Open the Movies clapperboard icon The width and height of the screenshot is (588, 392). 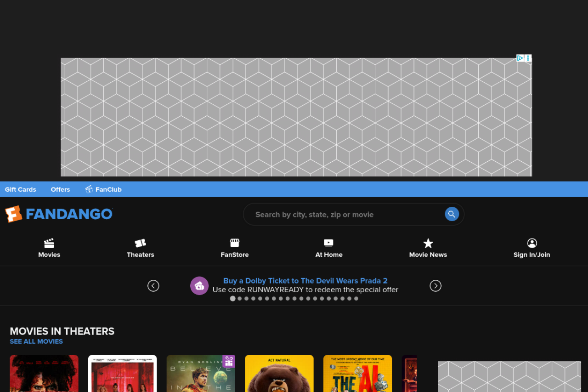(49, 243)
